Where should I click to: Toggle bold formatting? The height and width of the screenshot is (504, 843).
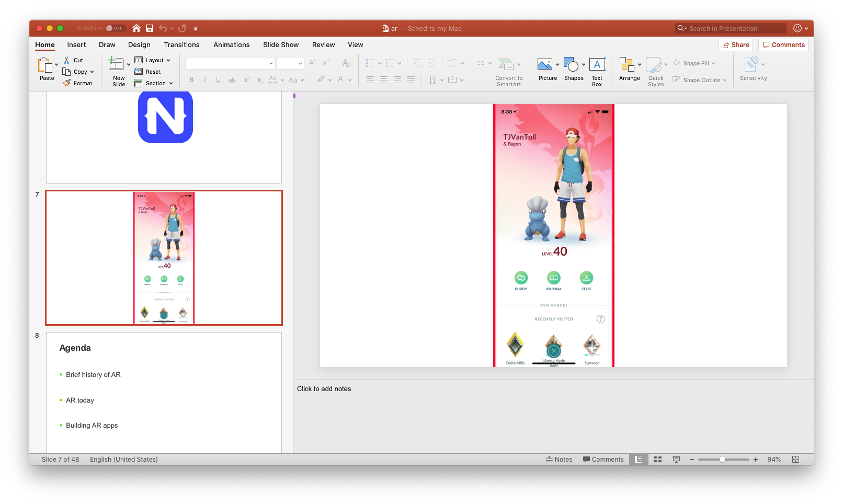point(191,80)
